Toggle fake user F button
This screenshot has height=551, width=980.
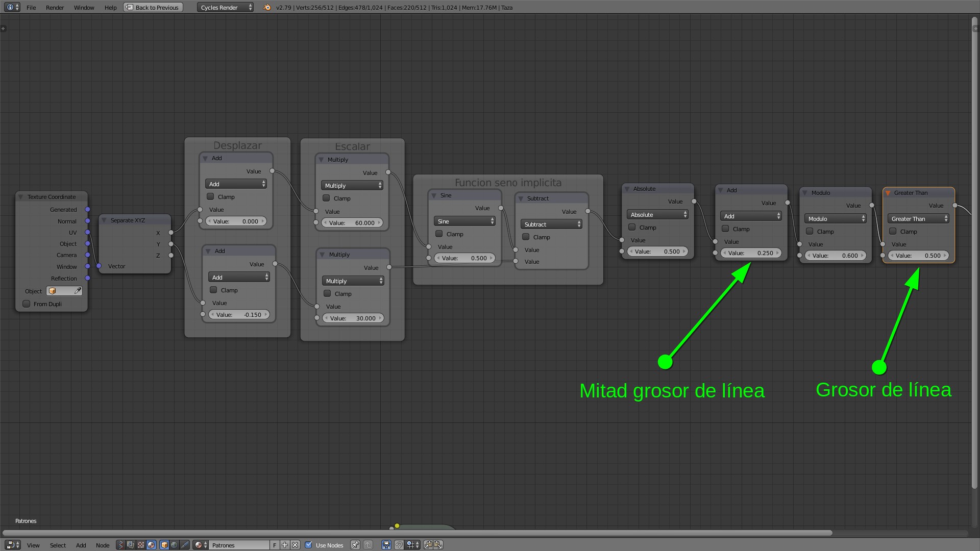(275, 545)
